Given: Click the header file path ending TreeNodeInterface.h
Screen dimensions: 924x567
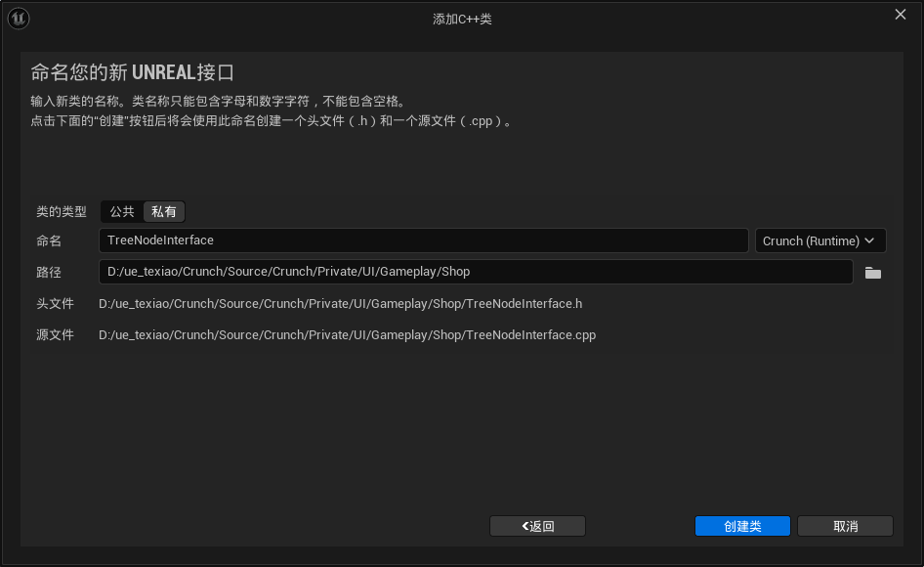Looking at the screenshot, I should (x=340, y=304).
